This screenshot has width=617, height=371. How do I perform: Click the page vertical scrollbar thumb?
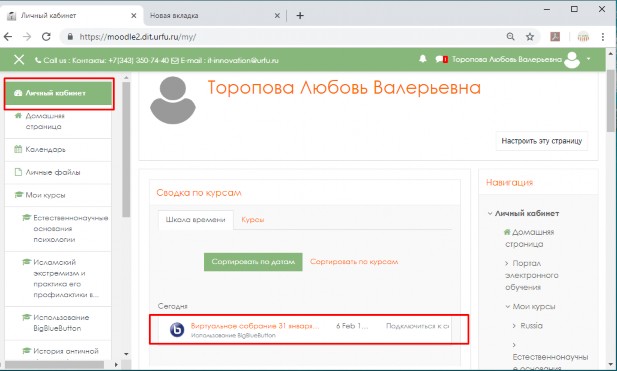coord(611,100)
